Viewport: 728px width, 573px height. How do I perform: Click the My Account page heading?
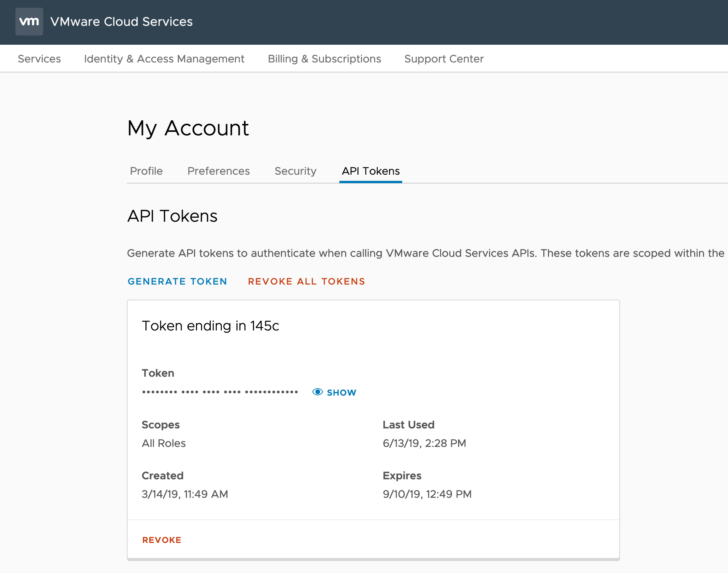click(x=188, y=128)
